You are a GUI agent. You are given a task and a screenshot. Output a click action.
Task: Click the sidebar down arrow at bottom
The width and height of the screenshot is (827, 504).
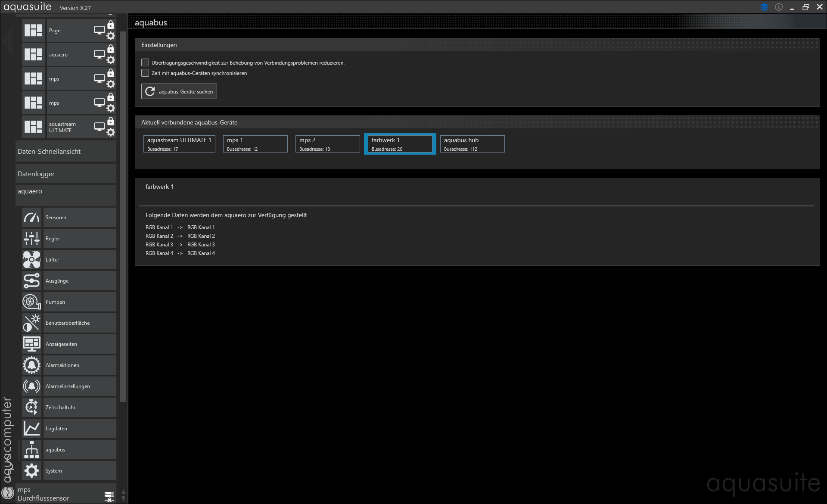124,499
